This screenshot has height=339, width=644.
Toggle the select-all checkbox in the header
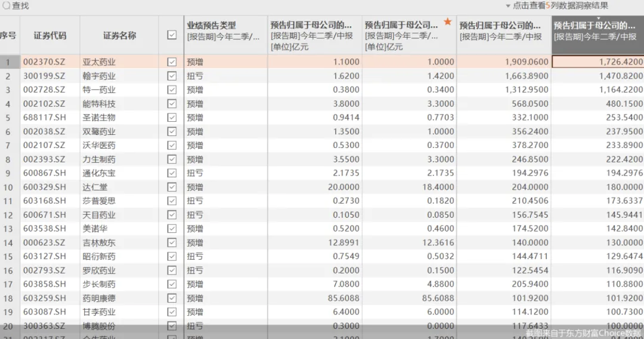point(172,35)
